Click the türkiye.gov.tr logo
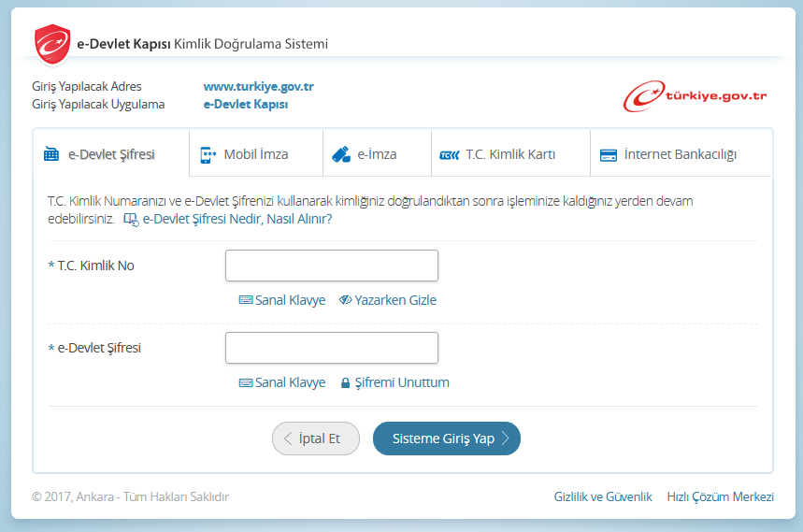The width and height of the screenshot is (803, 532). tap(695, 95)
